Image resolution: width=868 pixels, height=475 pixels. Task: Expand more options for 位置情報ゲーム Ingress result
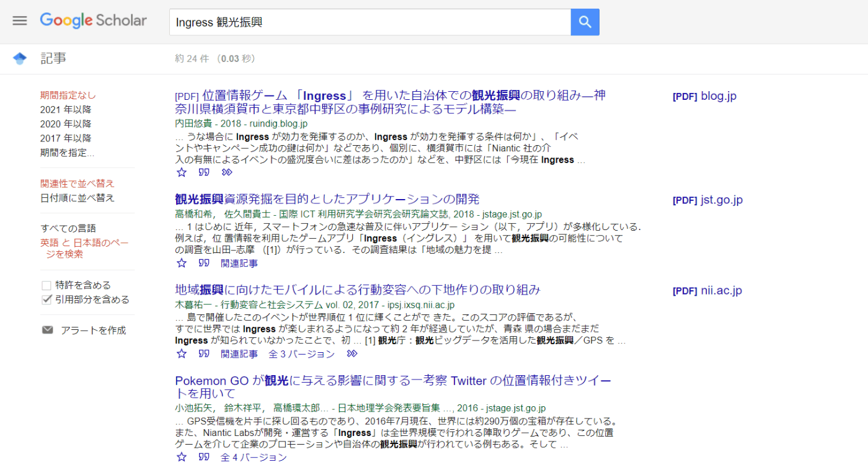click(x=227, y=172)
